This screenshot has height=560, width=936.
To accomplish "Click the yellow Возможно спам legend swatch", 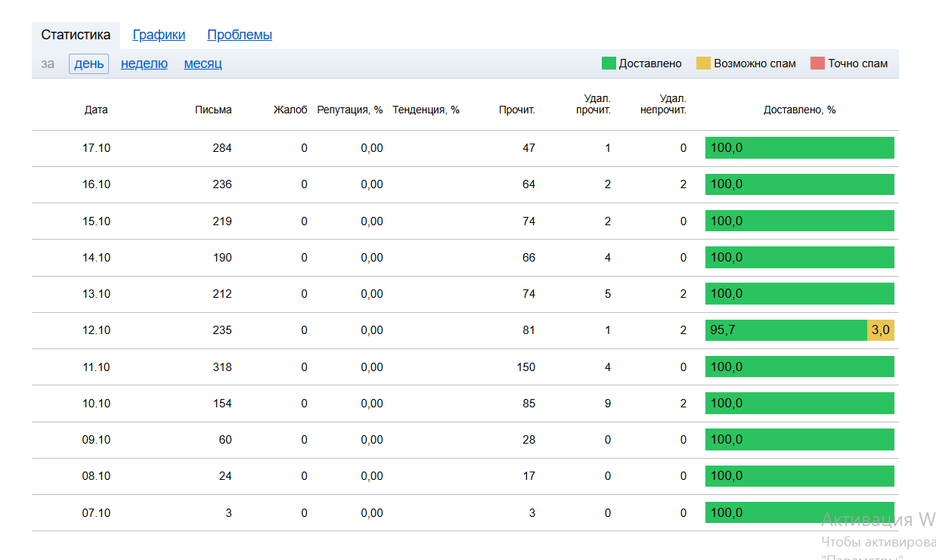I will [703, 63].
